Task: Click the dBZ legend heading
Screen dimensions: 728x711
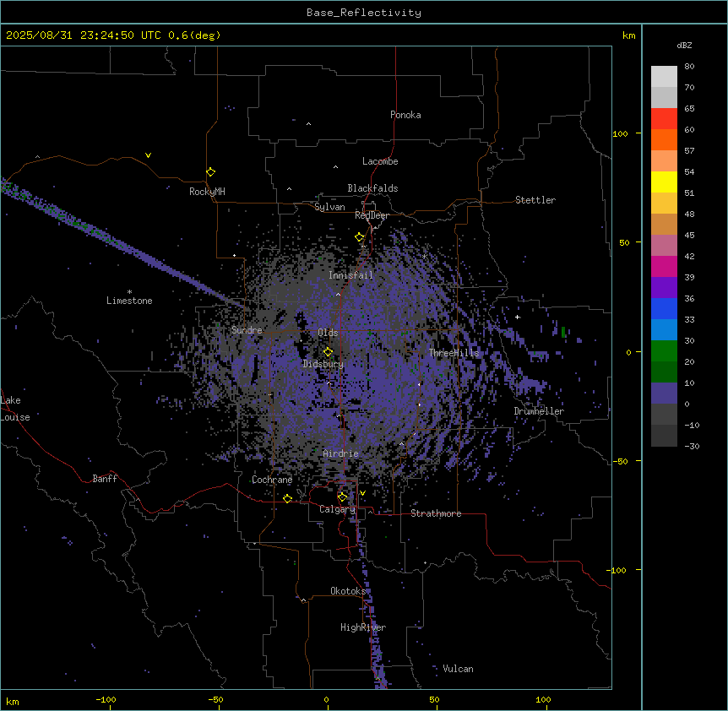Action: pos(684,45)
